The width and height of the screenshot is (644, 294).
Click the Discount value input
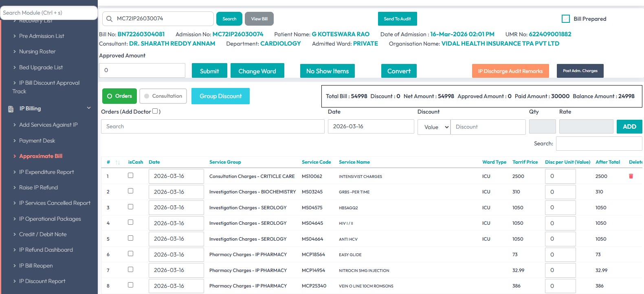click(488, 127)
